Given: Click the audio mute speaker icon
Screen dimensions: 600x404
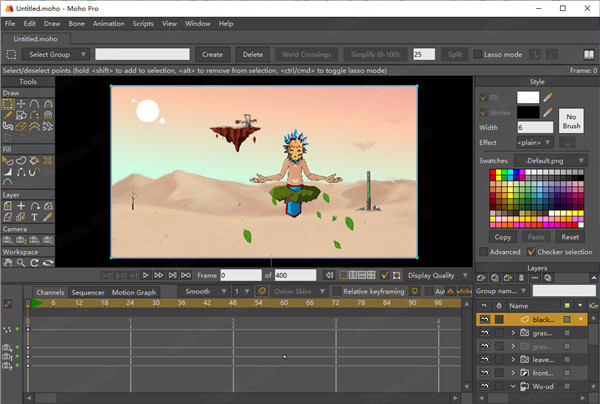Looking at the screenshot, I should [x=329, y=274].
